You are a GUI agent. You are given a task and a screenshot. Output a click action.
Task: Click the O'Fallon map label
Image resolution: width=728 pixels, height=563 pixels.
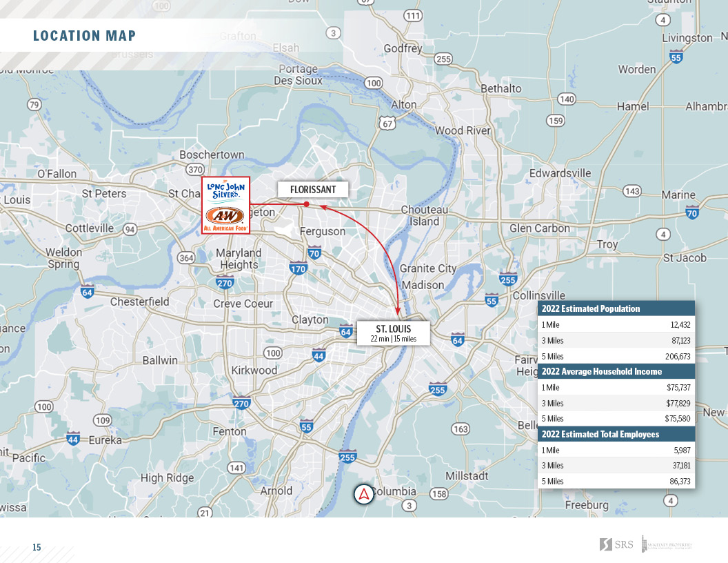click(x=57, y=174)
